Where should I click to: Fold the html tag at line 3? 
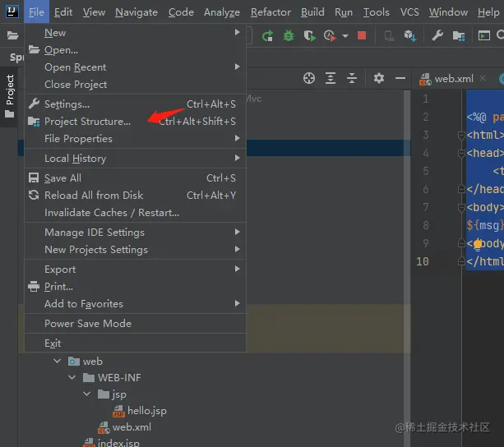[461, 136]
